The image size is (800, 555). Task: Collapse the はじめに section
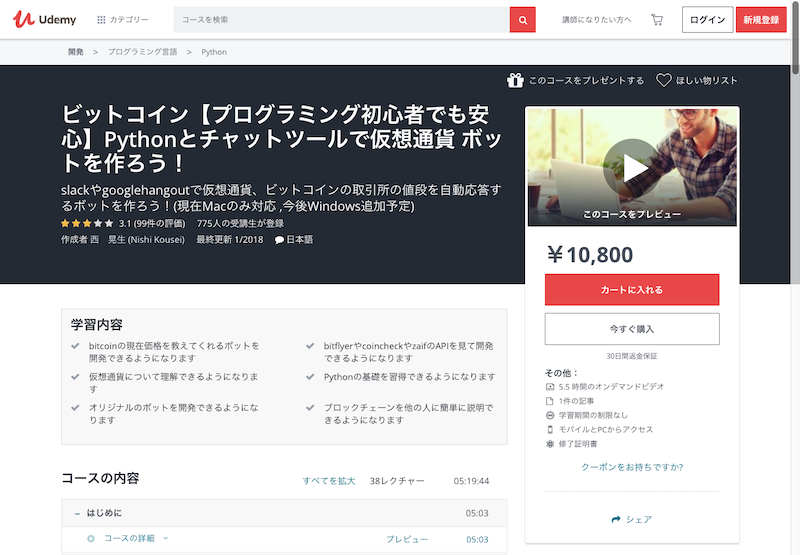coord(77,514)
